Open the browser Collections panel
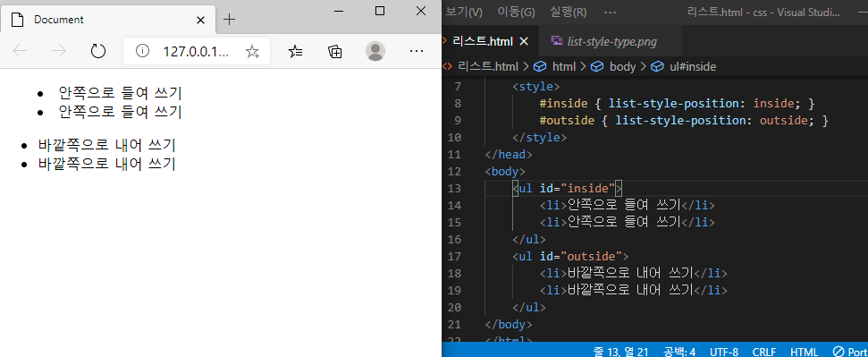868x357 pixels. tap(335, 52)
